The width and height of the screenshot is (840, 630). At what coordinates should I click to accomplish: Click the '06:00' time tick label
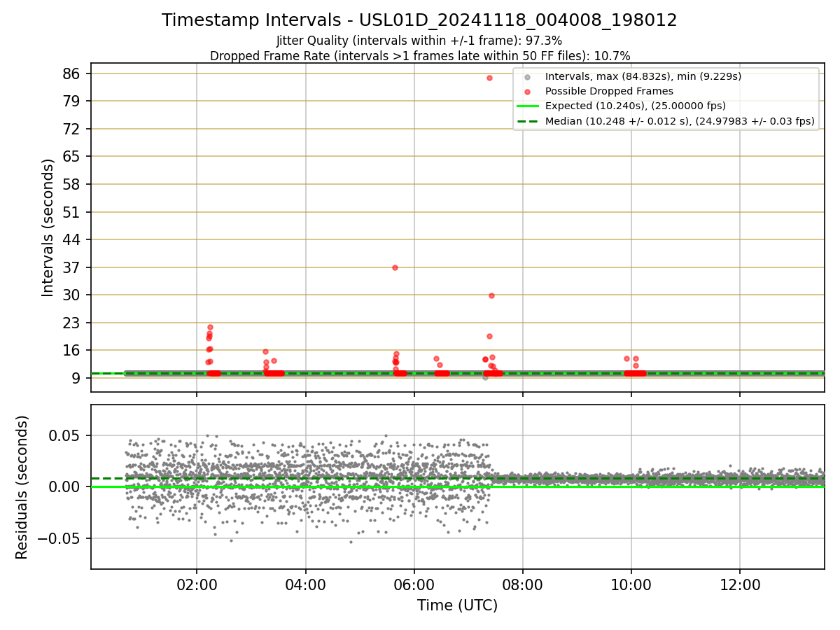point(414,584)
